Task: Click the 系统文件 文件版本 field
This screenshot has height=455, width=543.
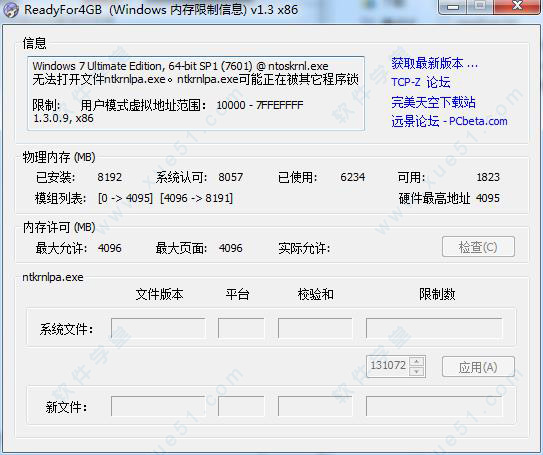Action: (158, 328)
